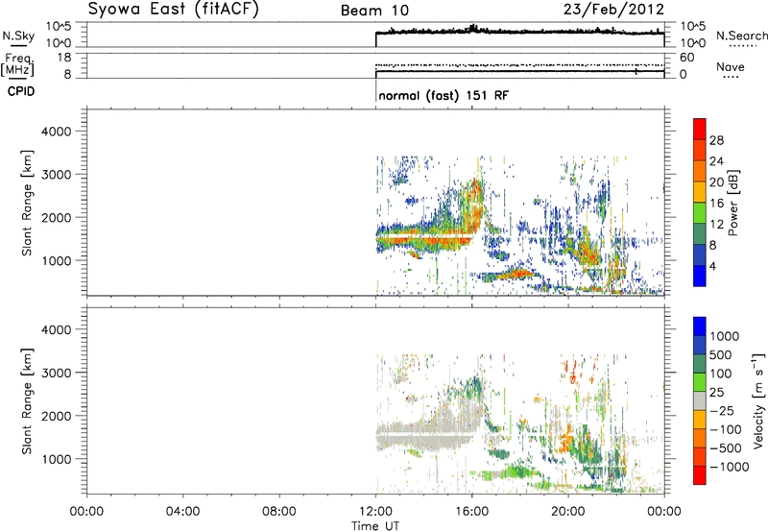Click '4000' on the power panel axis
This screenshot has width=768, height=532.
57,132
